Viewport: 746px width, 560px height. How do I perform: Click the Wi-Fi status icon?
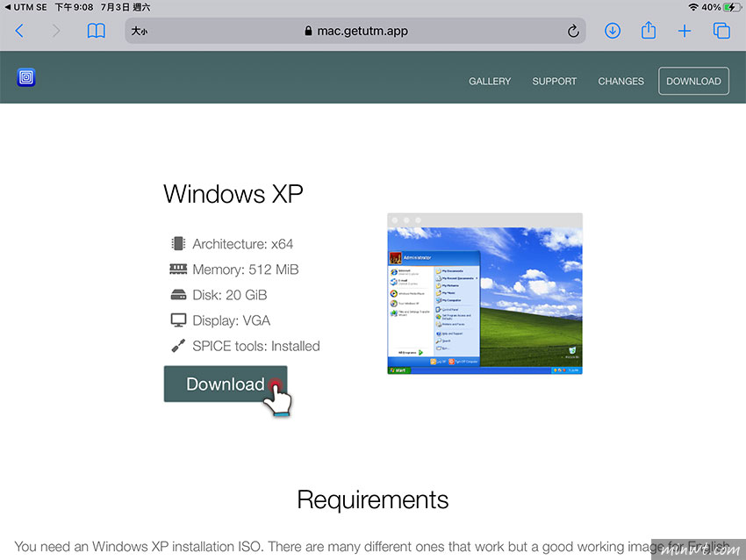(x=692, y=7)
